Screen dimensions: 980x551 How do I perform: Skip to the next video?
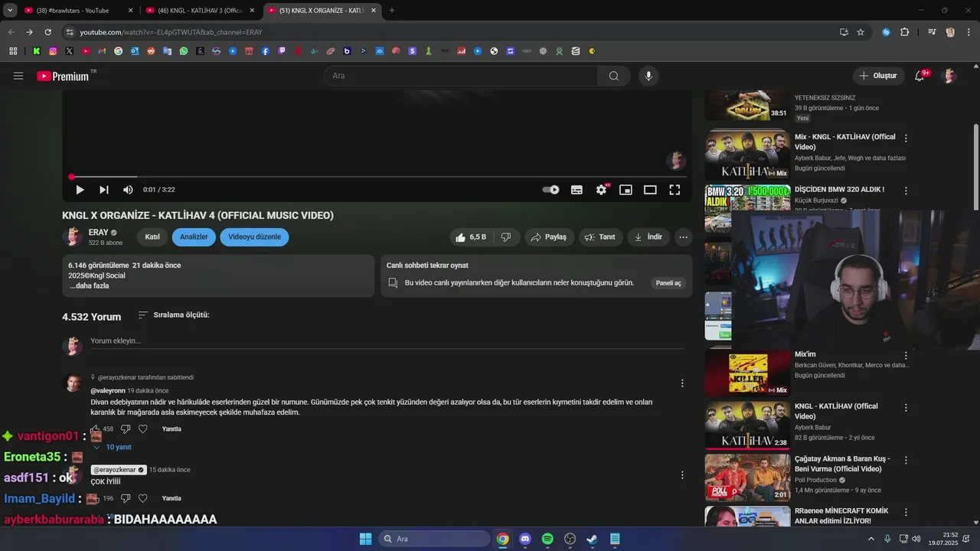(x=104, y=190)
